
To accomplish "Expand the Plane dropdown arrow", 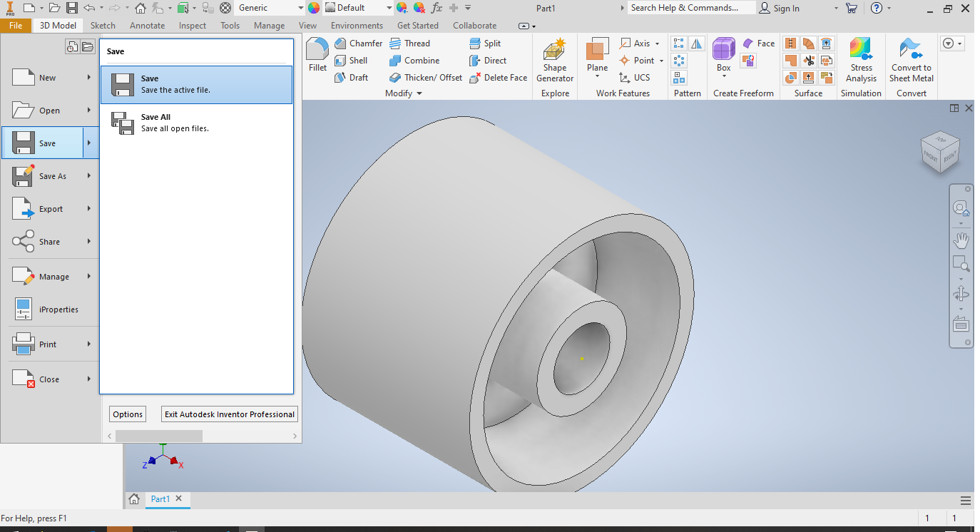I will point(597,77).
